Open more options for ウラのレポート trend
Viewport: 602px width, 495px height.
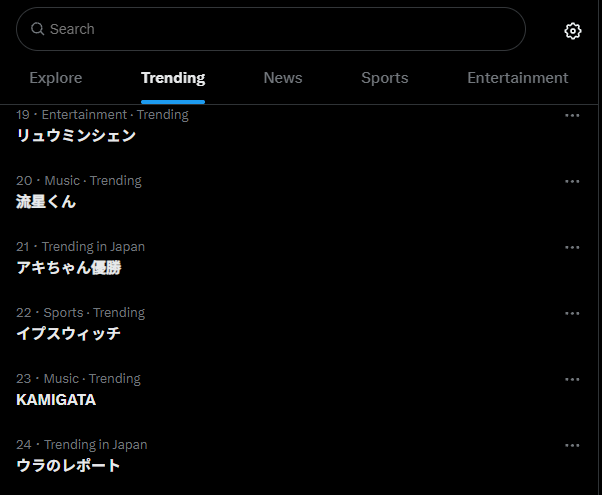tap(572, 445)
